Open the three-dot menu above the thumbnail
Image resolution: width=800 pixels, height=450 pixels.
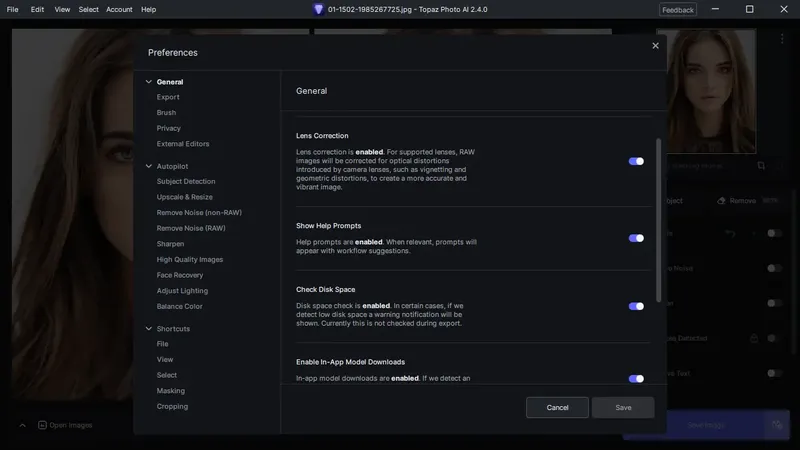(x=782, y=39)
